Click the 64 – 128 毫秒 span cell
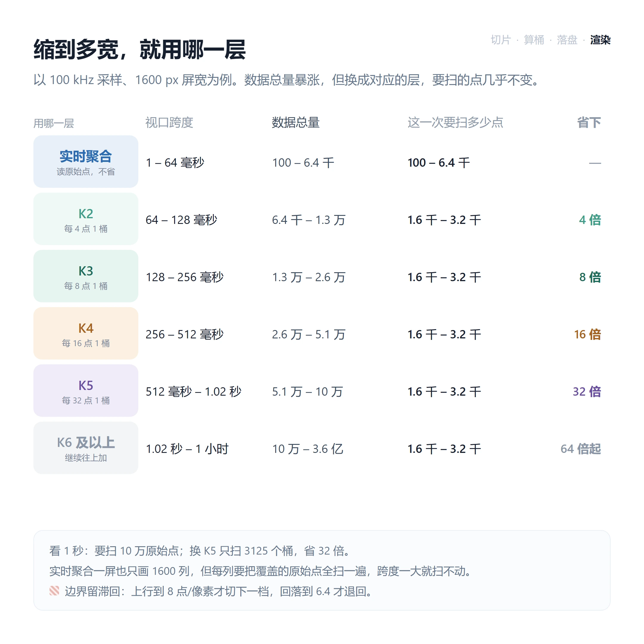 click(x=181, y=220)
